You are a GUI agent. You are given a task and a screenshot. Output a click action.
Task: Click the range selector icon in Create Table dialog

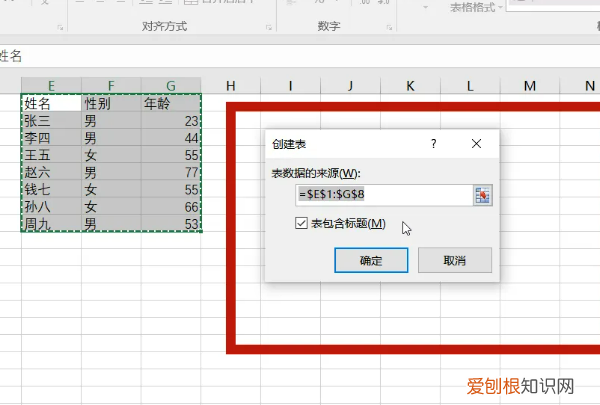(x=482, y=195)
